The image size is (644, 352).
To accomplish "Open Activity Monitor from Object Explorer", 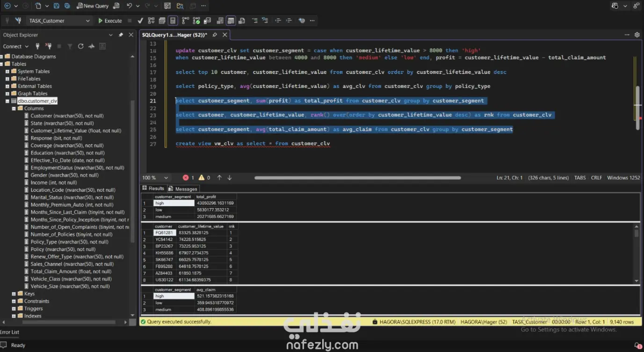I will (x=91, y=46).
